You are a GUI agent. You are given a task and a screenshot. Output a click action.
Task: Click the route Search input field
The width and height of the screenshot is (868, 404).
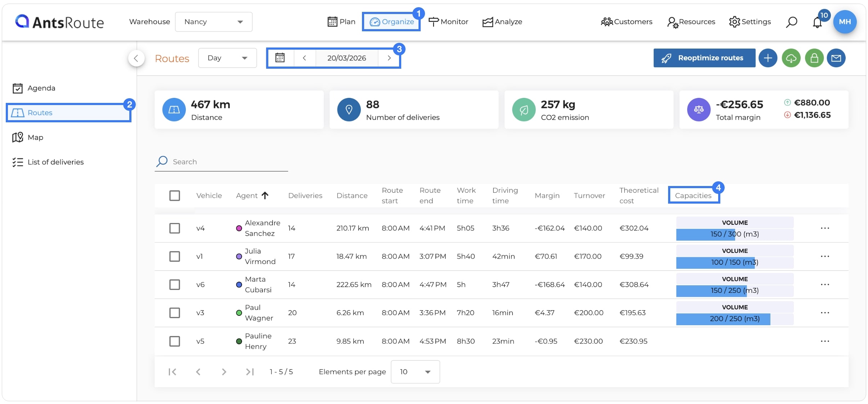221,162
